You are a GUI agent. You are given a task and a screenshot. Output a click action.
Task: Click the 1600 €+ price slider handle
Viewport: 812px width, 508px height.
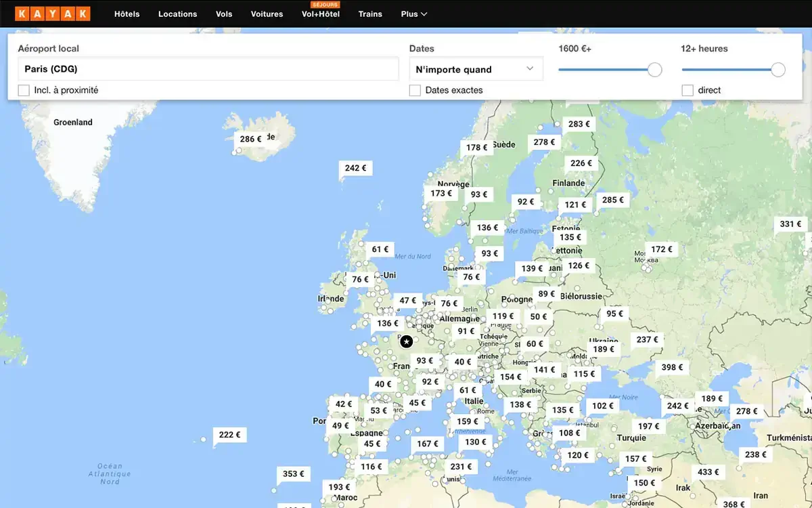(654, 70)
